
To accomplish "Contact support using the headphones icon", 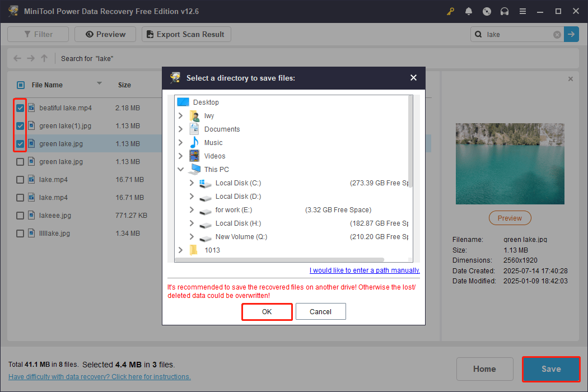I will tap(505, 11).
